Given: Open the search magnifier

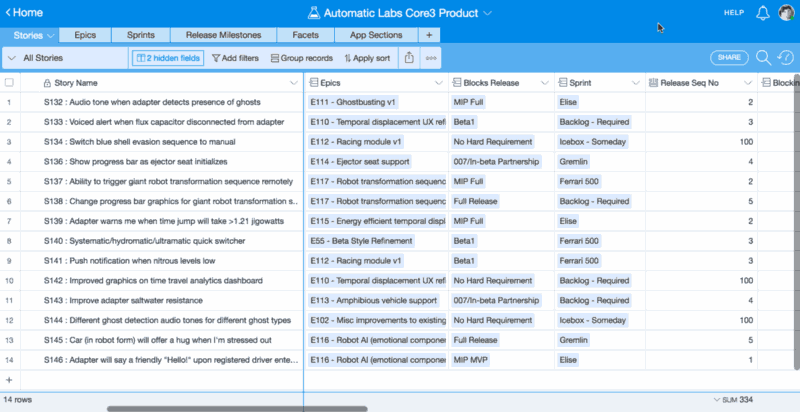Looking at the screenshot, I should (763, 58).
